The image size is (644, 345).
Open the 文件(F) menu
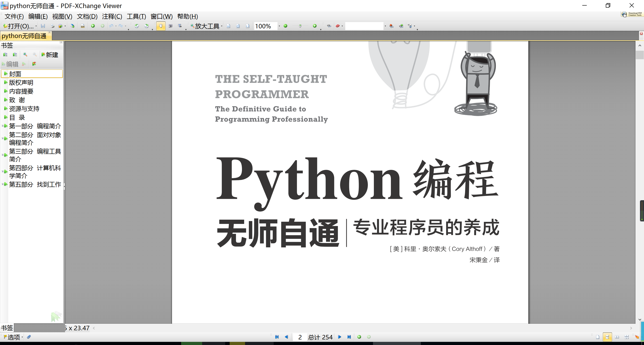click(14, 17)
